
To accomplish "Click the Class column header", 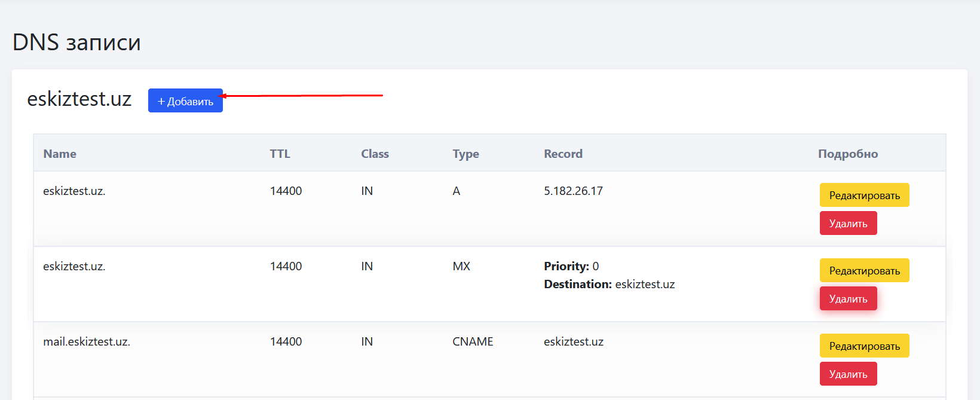I will [x=375, y=154].
